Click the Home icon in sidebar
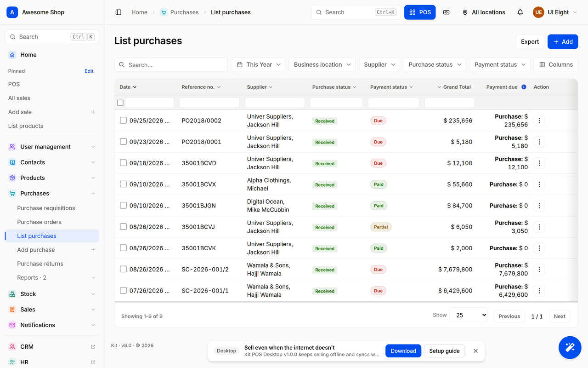Screen dimensions: 588x368 (12, 55)
